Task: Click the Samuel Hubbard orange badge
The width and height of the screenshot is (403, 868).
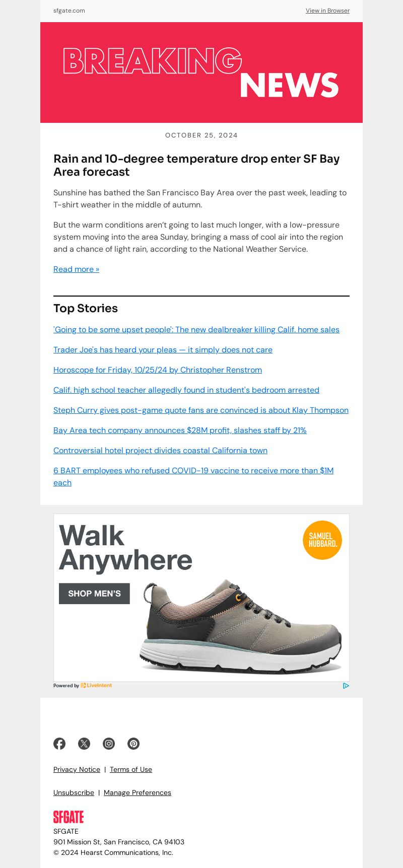Action: (x=322, y=540)
